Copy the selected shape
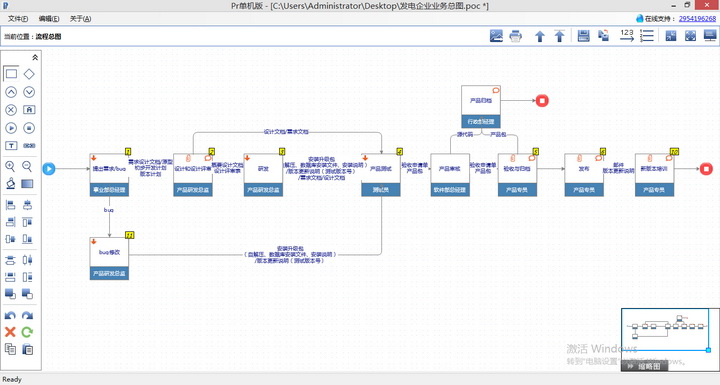 [x=10, y=349]
